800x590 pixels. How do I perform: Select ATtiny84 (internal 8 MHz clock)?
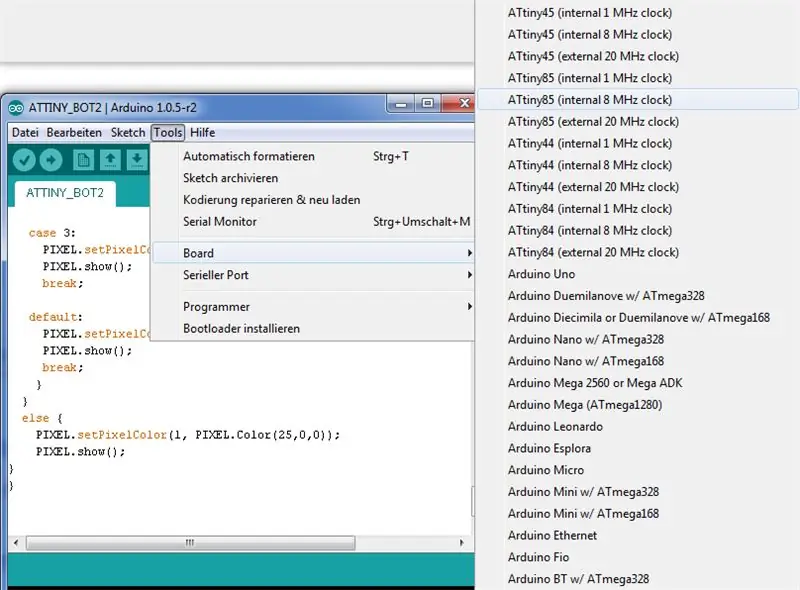(x=638, y=231)
